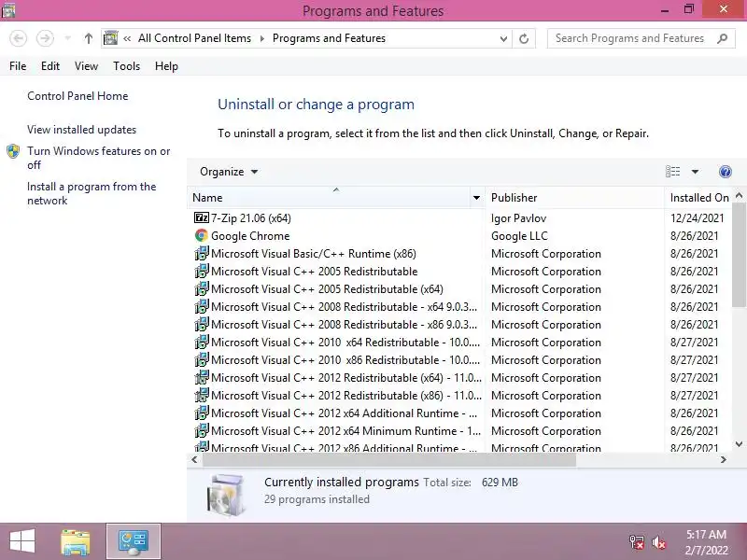Click icon of Visual C++ 2010 x86 Redistributable

(x=202, y=359)
